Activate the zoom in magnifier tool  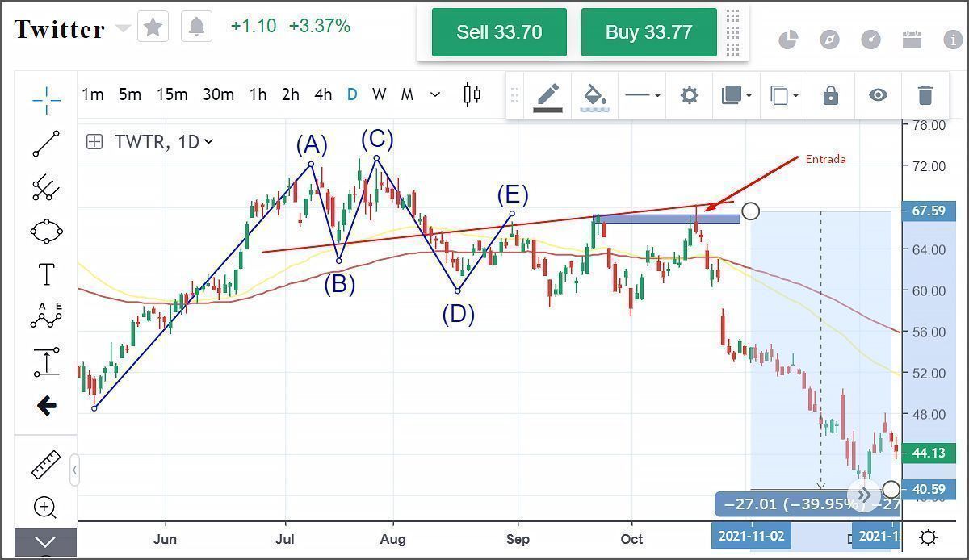tap(45, 508)
